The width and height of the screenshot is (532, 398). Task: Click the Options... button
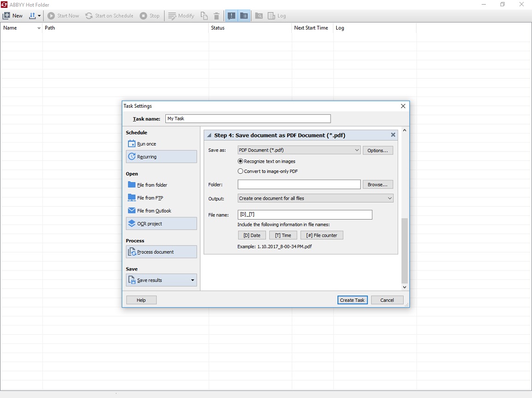point(378,150)
